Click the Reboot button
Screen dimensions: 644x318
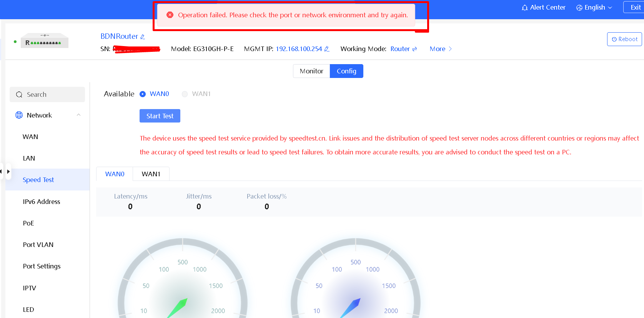[x=624, y=39]
